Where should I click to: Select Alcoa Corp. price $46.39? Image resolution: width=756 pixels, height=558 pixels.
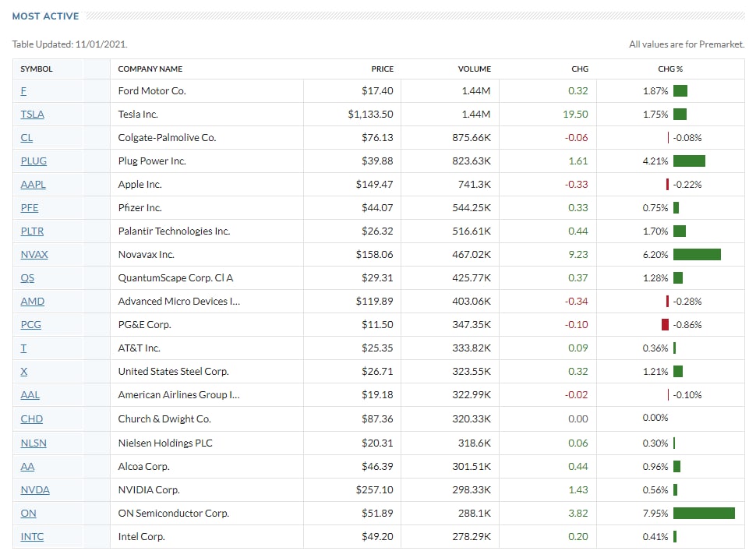point(377,467)
